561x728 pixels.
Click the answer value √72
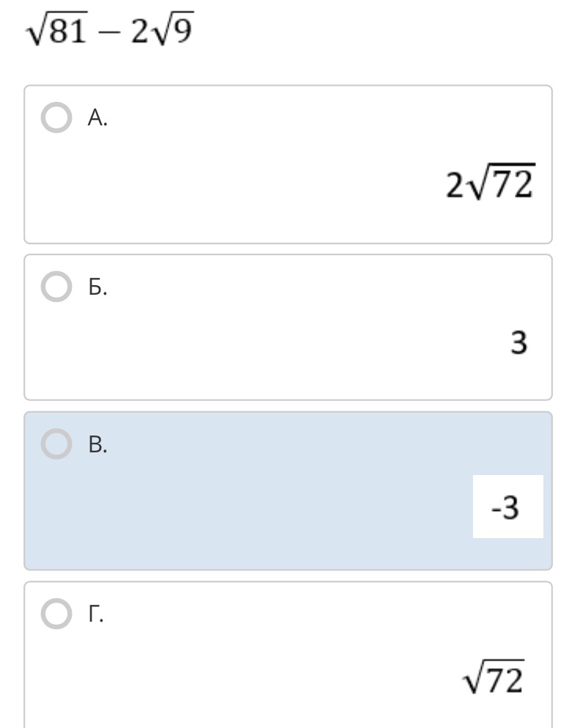coord(493,680)
